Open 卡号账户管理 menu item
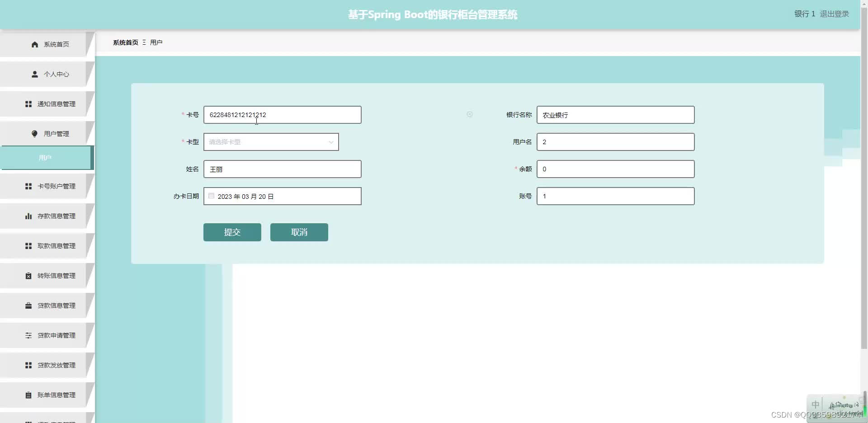 [47, 186]
